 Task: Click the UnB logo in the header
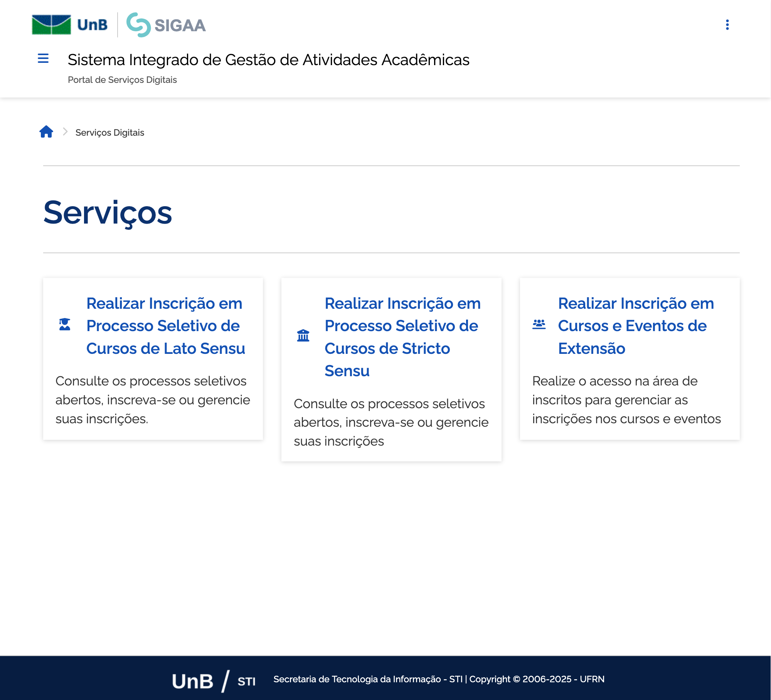69,25
